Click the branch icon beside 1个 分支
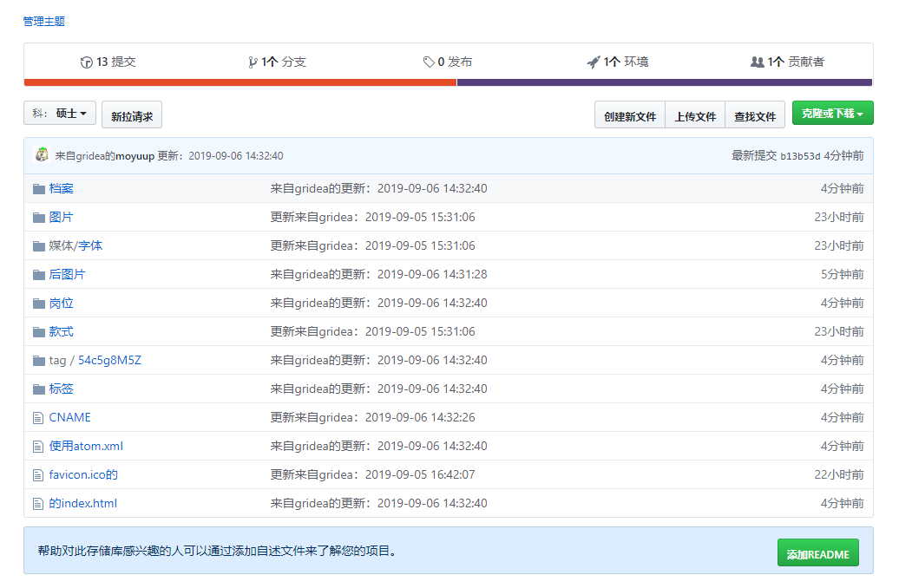This screenshot has height=588, width=899. [255, 62]
